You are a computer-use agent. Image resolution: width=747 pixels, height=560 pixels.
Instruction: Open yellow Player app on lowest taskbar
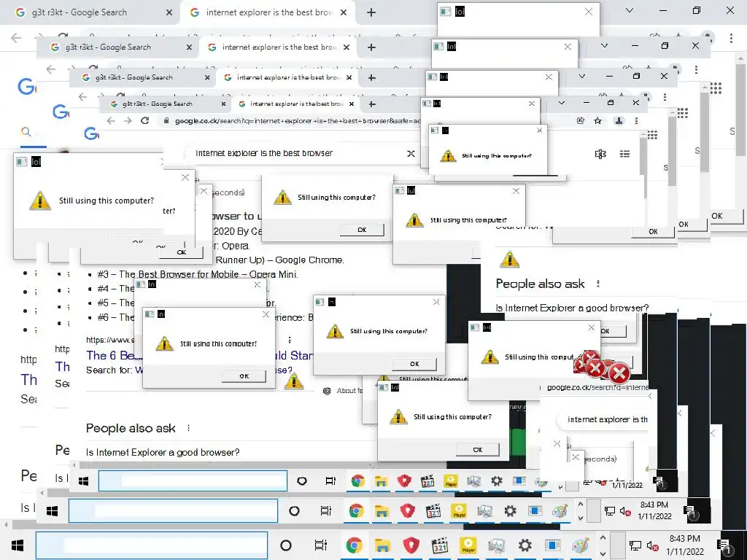(468, 545)
